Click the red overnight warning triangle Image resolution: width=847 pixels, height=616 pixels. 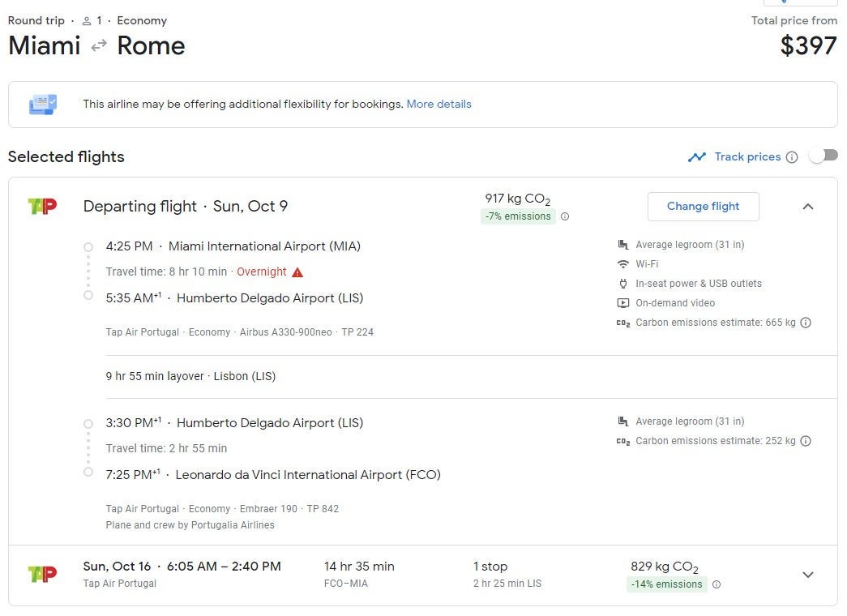[297, 272]
